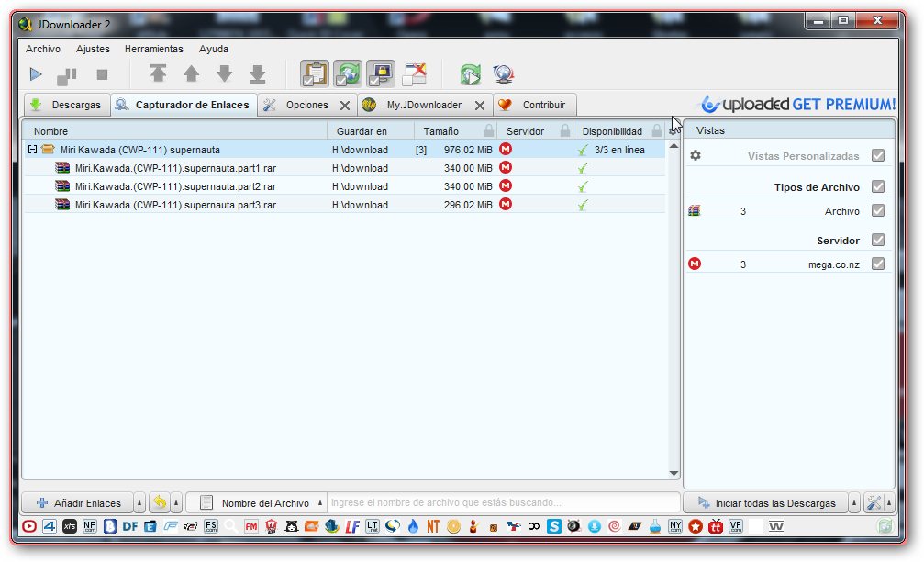The width and height of the screenshot is (924, 562).
Task: Click the lock icon in Servidor column
Action: (565, 130)
